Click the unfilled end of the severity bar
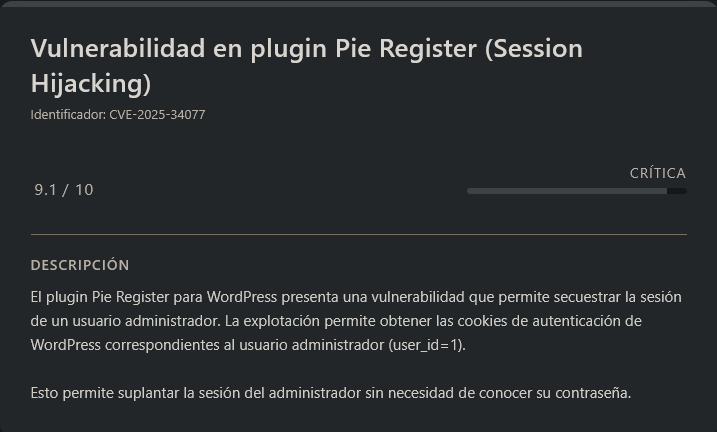 [x=677, y=191]
